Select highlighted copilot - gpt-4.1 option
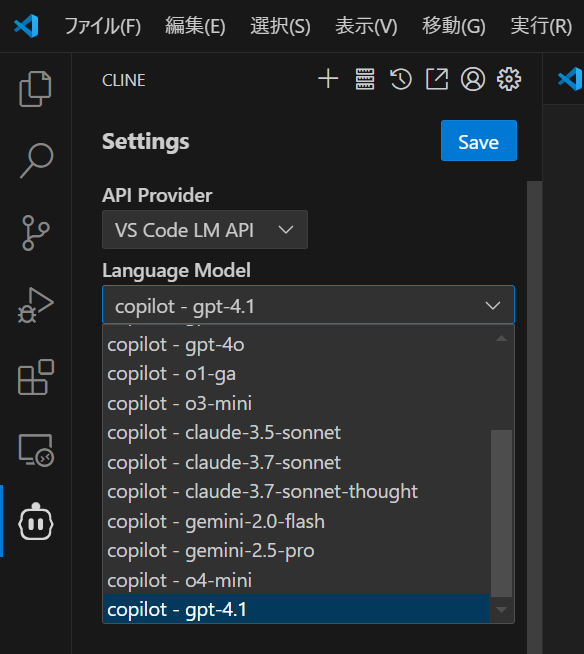 click(x=296, y=609)
